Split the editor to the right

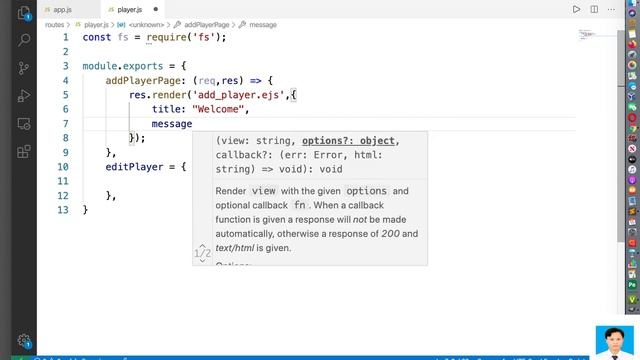[594, 9]
